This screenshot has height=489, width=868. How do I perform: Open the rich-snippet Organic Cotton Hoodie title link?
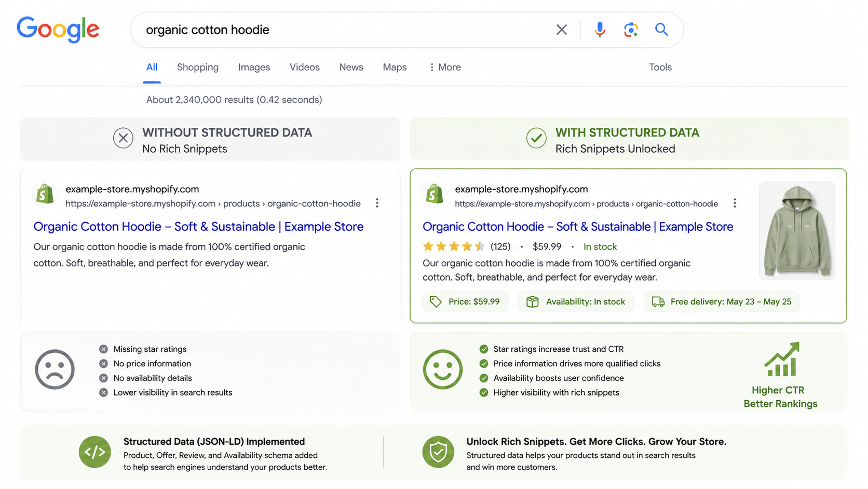pyautogui.click(x=578, y=227)
